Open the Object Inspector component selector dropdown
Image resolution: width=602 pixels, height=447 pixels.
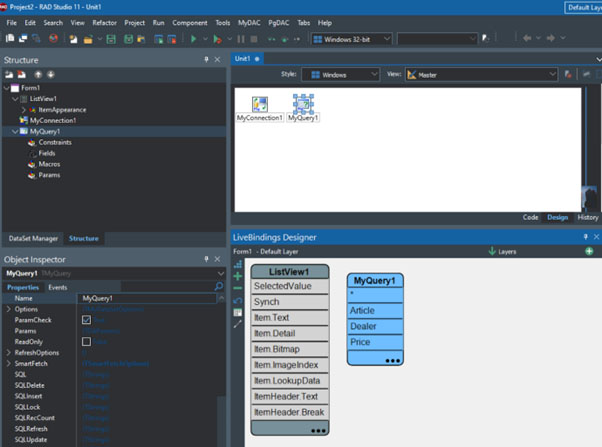pos(220,273)
